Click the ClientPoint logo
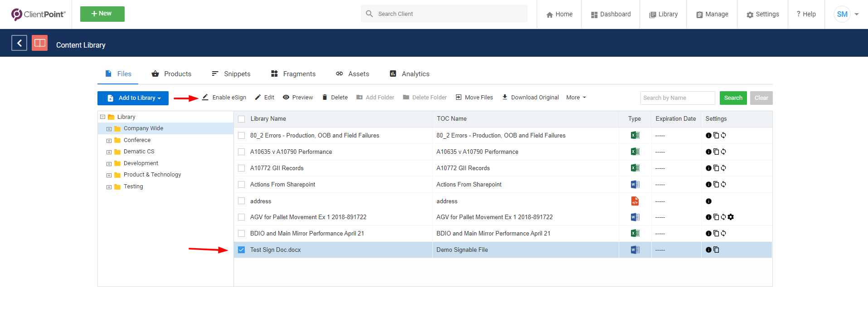Screen dimensions: 868x314 [x=38, y=14]
